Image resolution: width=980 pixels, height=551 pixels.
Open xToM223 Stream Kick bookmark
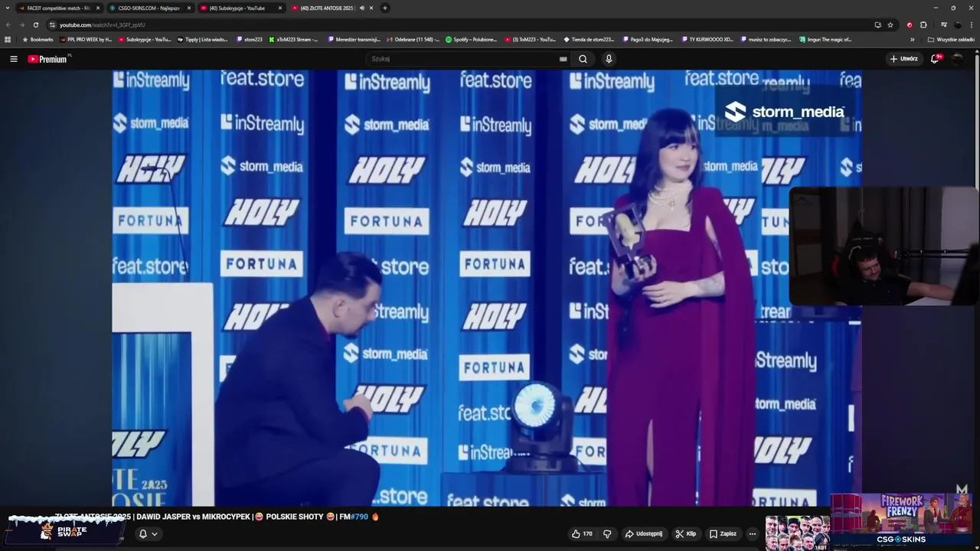[294, 39]
